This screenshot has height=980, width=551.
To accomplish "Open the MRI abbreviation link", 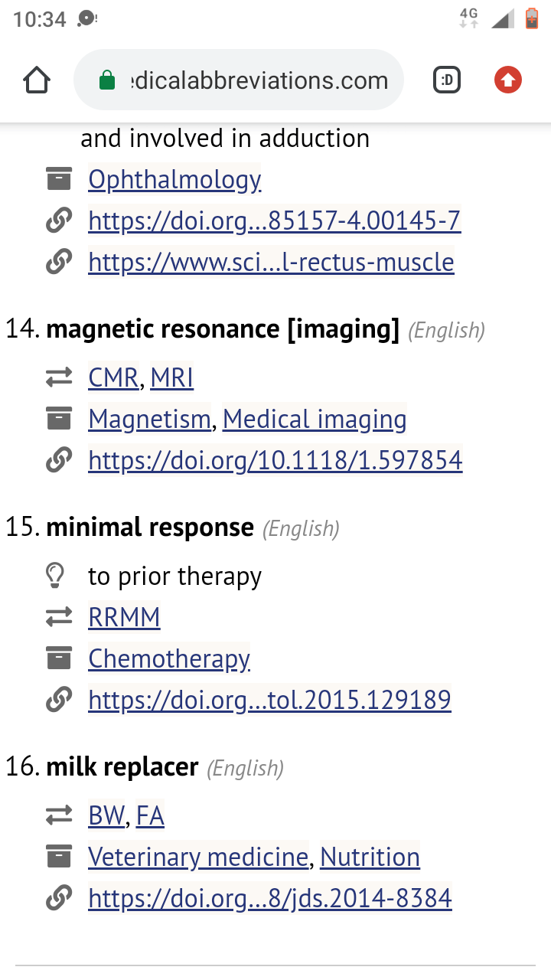I will click(172, 377).
